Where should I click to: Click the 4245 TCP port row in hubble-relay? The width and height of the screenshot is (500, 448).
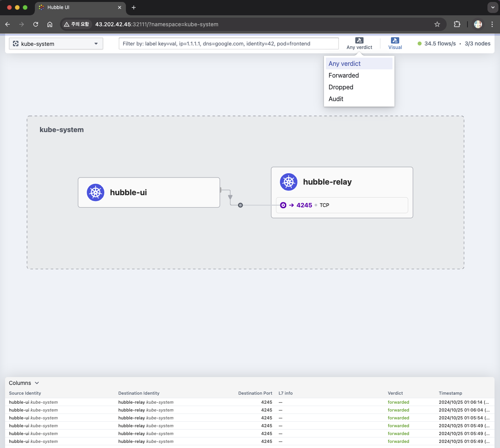[342, 205]
